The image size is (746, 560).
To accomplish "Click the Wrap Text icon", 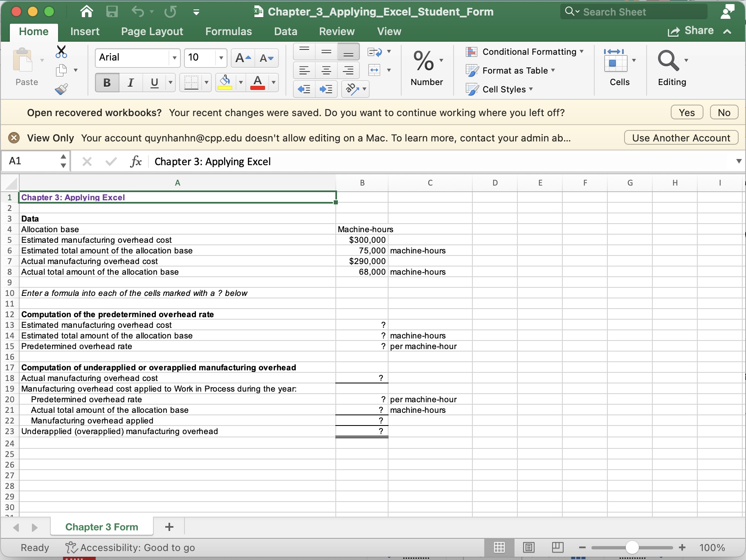I will (375, 52).
